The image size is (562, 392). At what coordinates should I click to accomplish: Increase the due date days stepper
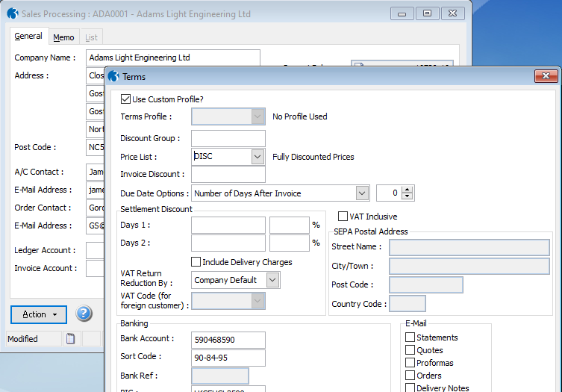(407, 190)
